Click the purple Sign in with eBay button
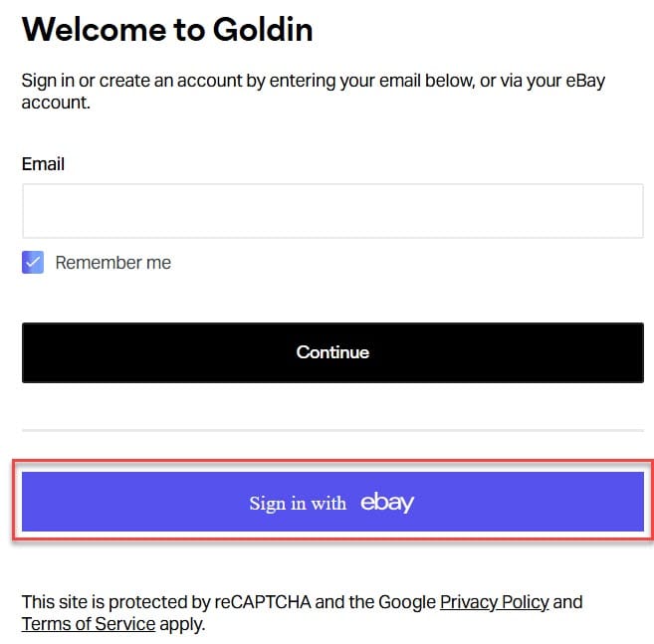Image resolution: width=654 pixels, height=644 pixels. click(x=332, y=502)
